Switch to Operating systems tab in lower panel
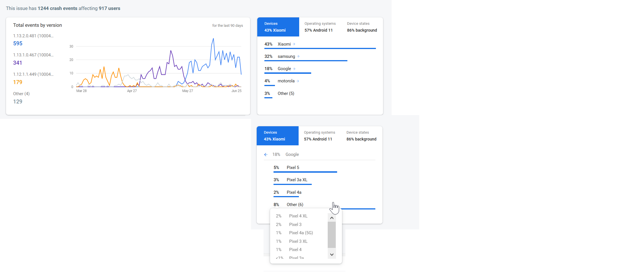The height and width of the screenshot is (277, 644). pos(319,136)
